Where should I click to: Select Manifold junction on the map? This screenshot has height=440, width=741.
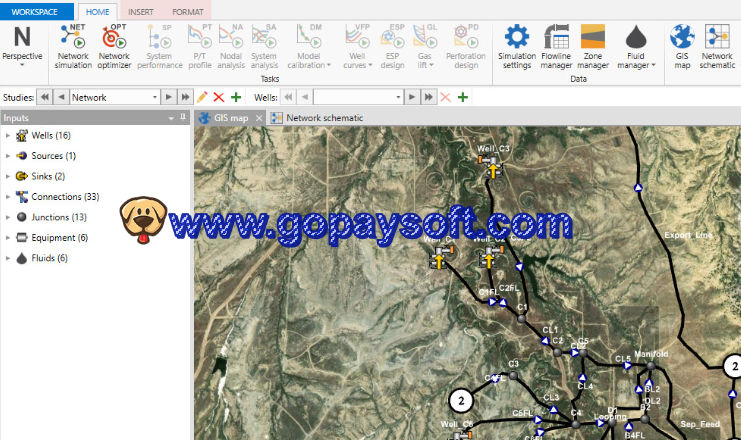tap(651, 365)
